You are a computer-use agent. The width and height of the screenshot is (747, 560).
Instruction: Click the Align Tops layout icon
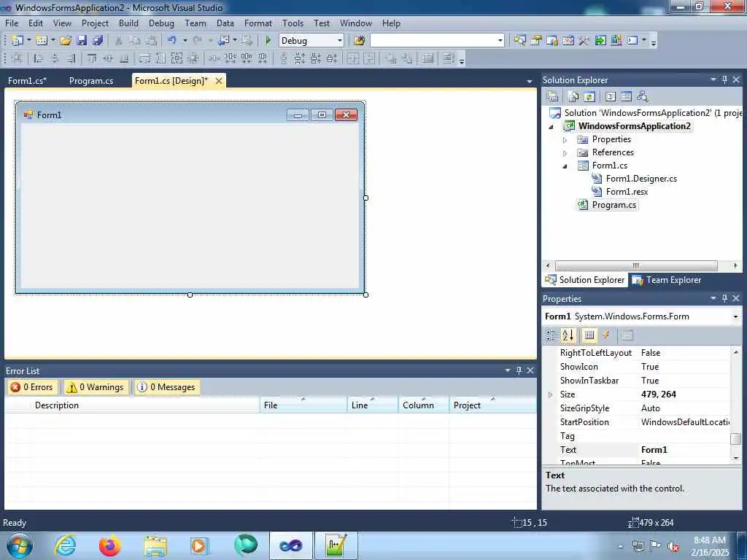[x=92, y=58]
